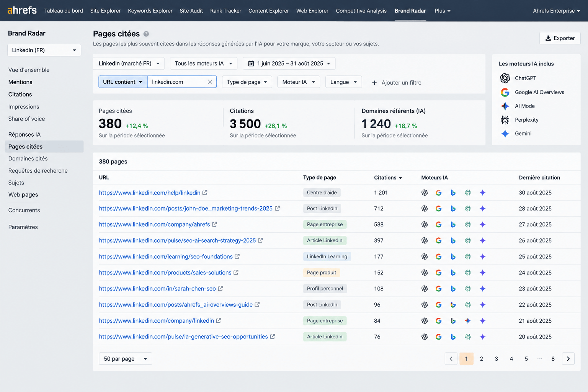Viewport: 588px width, 392px height.
Task: Open the Site Explorer tab
Action: 105,11
